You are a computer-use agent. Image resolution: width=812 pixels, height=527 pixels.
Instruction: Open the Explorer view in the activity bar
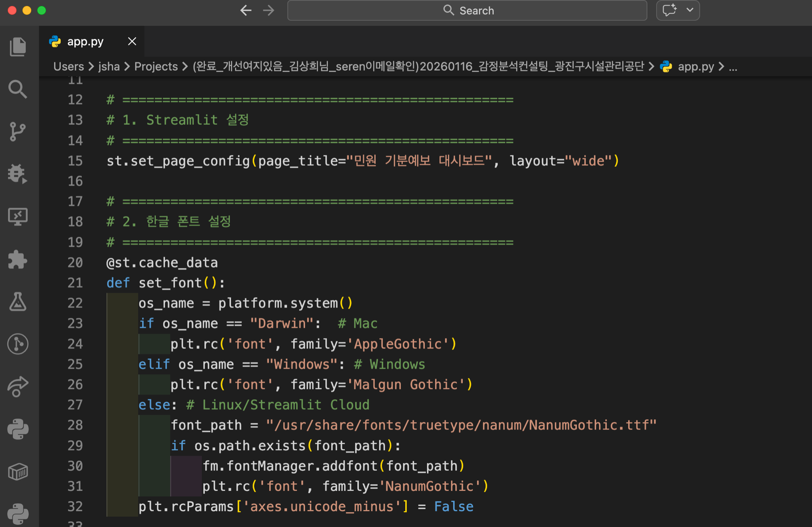coord(18,47)
